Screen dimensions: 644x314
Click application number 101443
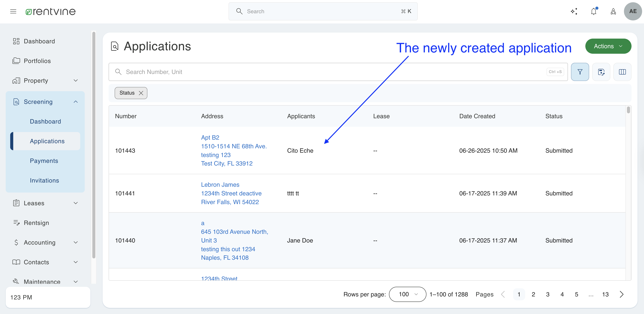125,151
